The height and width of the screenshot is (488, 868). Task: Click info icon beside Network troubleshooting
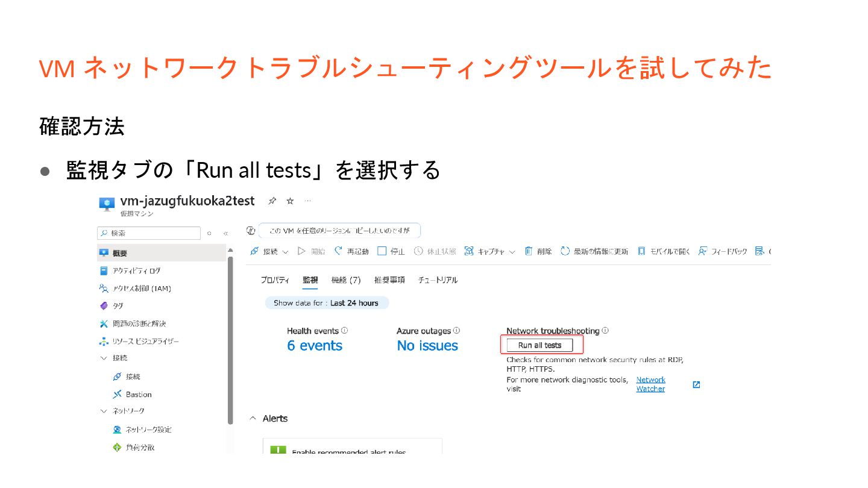click(x=605, y=331)
